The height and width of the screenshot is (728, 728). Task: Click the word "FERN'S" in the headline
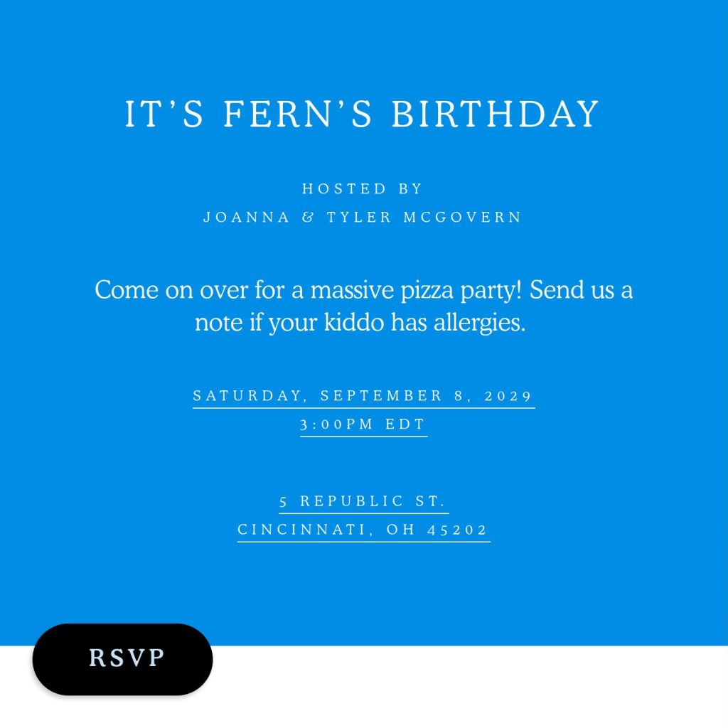coord(299,114)
